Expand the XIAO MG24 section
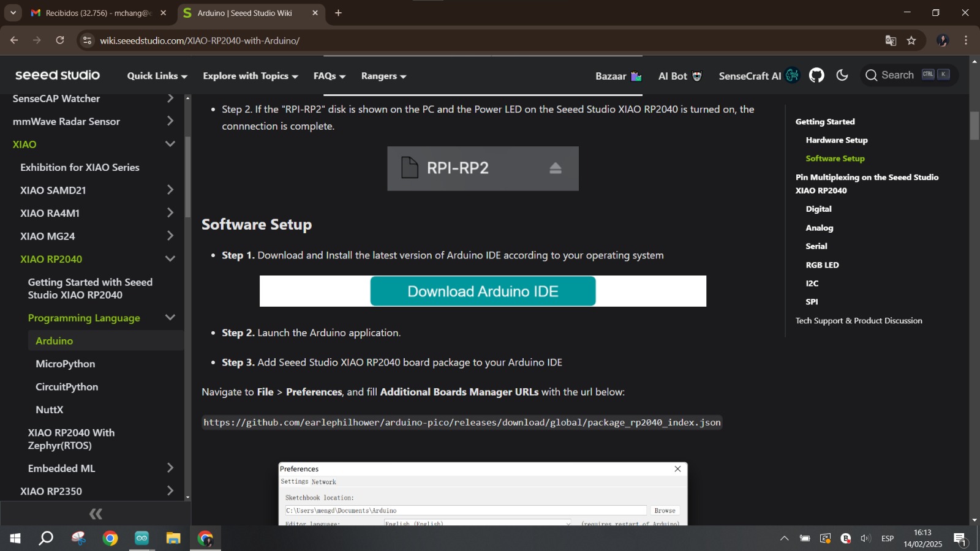The image size is (980, 551). click(170, 236)
